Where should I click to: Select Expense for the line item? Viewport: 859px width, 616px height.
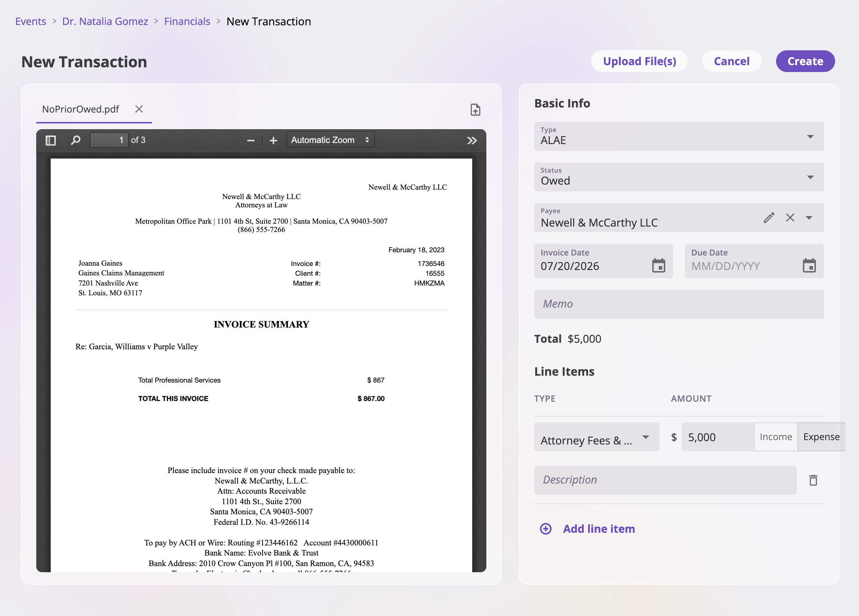(x=821, y=437)
